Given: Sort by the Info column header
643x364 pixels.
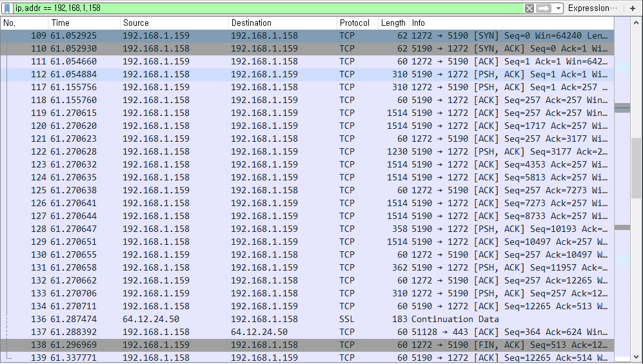Looking at the screenshot, I should coord(511,23).
